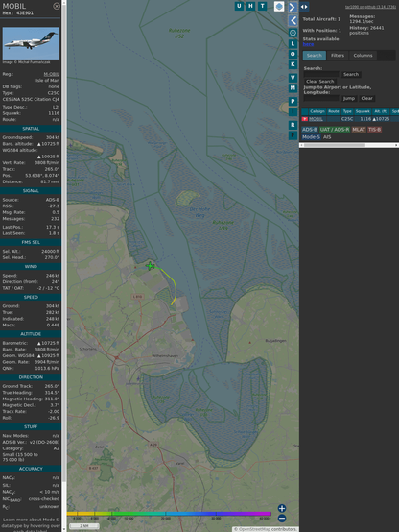The height and width of the screenshot is (532, 399).
Task: Click the crosshair center-map icon
Action: coord(293,33)
